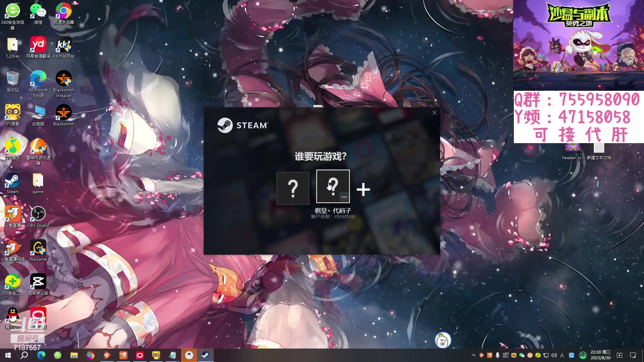This screenshot has width=644, height=362.
Task: Open 360 tray icon with green plus
Action: pos(538,355)
